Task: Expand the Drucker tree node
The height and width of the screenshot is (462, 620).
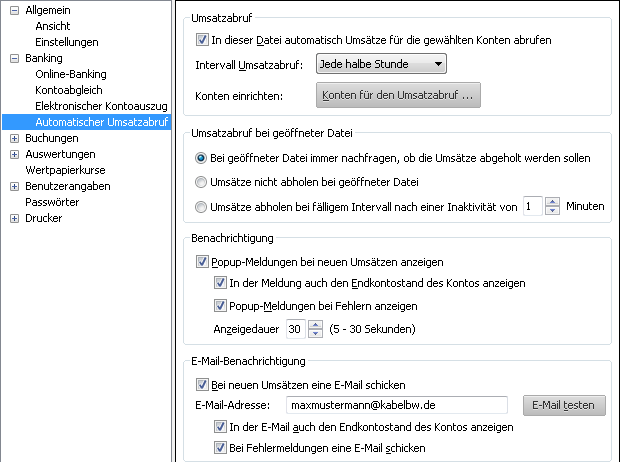Action: click(14, 218)
